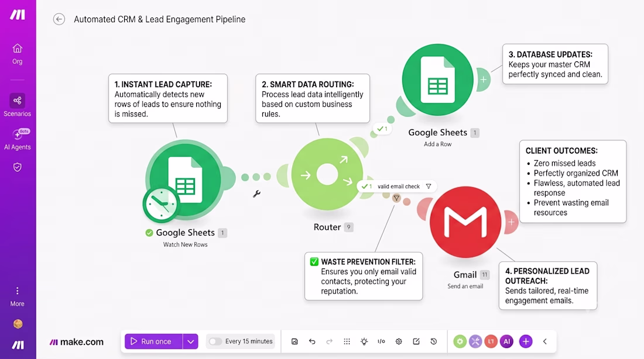
Task: Click the shield icon in the sidebar
Action: pyautogui.click(x=17, y=167)
